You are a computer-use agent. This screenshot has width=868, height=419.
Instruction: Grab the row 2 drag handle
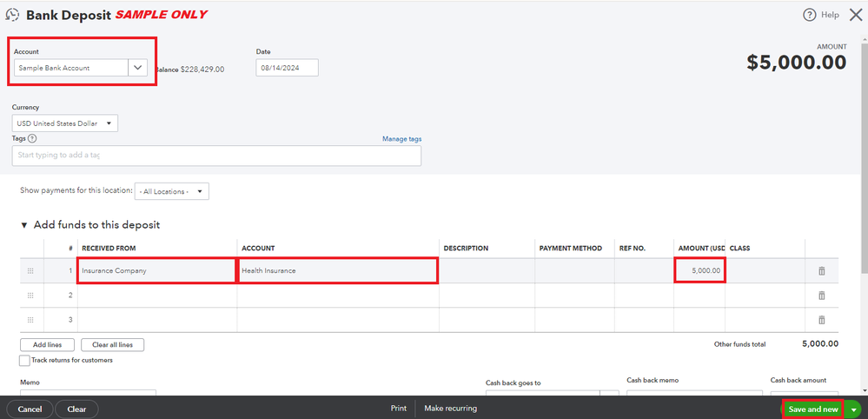[30, 295]
